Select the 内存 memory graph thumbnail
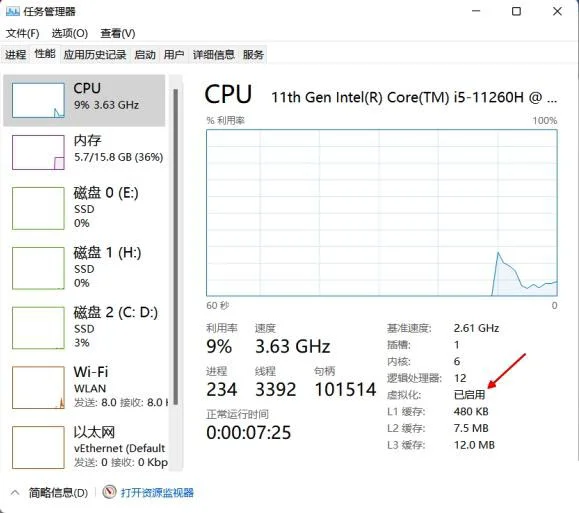 click(38, 152)
